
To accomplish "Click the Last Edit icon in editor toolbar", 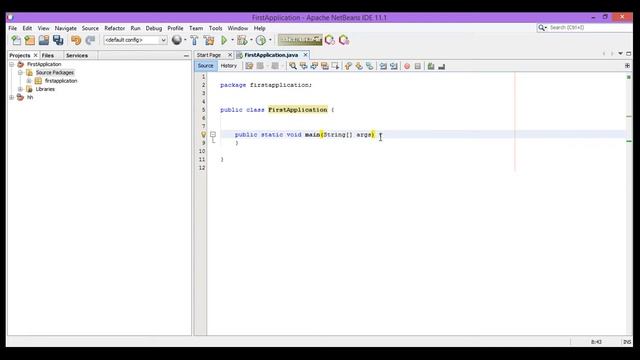I will coord(249,66).
